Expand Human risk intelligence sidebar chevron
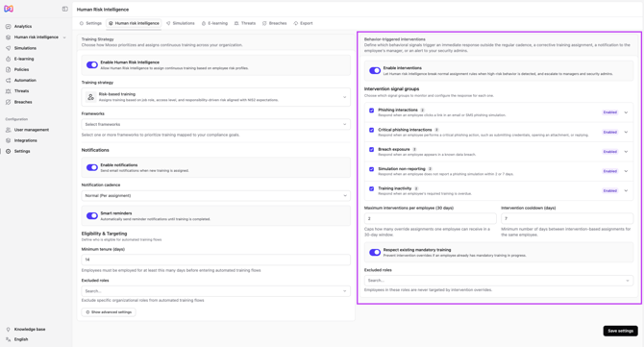This screenshot has height=347, width=644. click(x=64, y=37)
